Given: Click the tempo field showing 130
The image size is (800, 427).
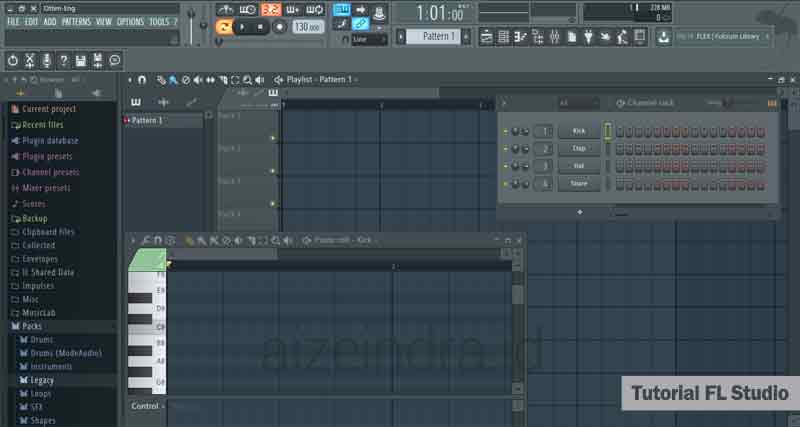Looking at the screenshot, I should (x=308, y=27).
